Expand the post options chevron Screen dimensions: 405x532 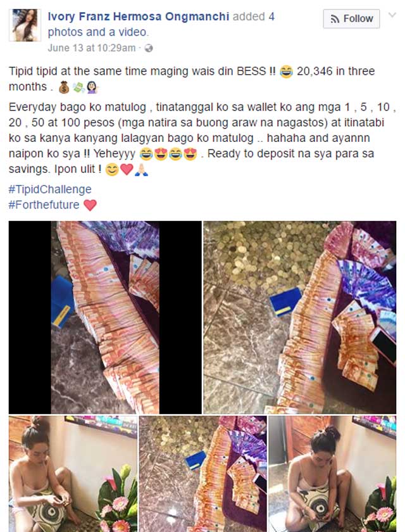click(392, 15)
